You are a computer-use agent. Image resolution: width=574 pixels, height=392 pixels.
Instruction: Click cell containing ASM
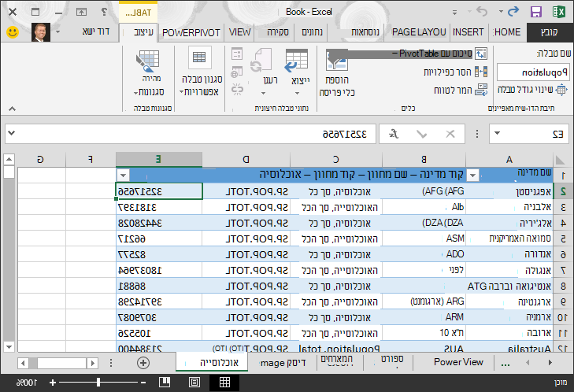pyautogui.click(x=424, y=239)
